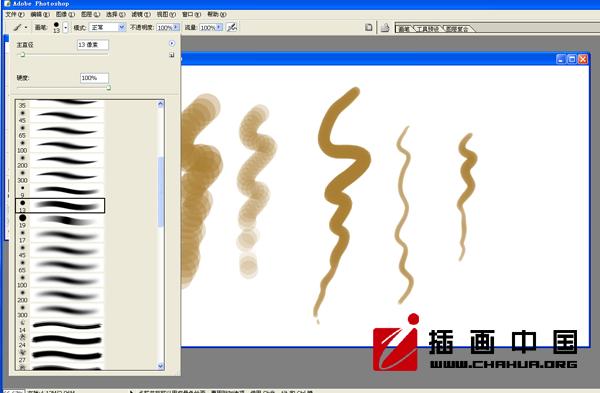Screen dimensions: 600x393
Task: Toggle the airbrush icon in options bar
Action: [232, 28]
